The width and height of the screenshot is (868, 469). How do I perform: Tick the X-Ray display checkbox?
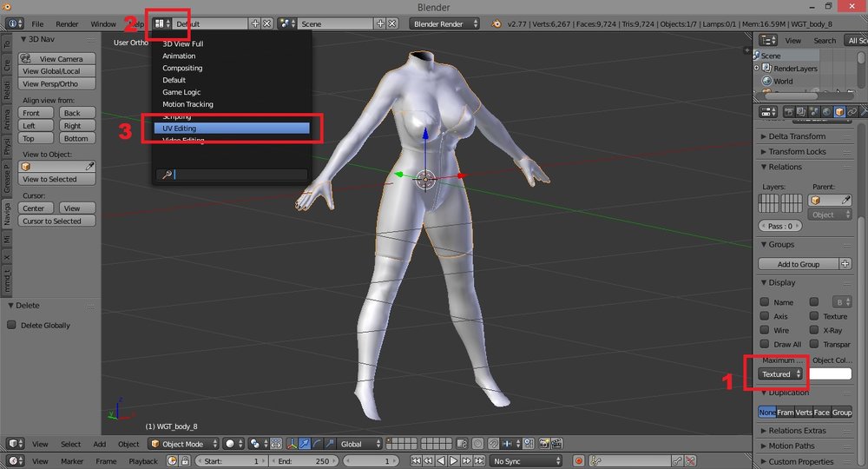coord(814,330)
